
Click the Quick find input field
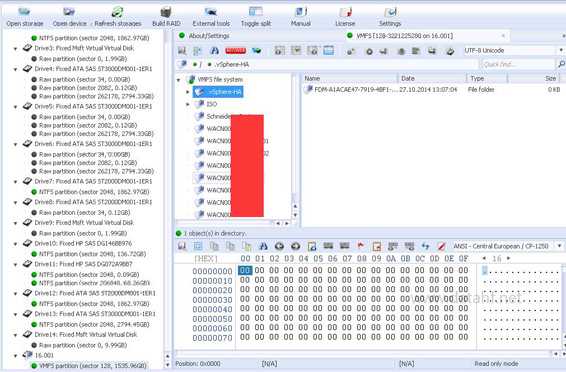point(517,64)
